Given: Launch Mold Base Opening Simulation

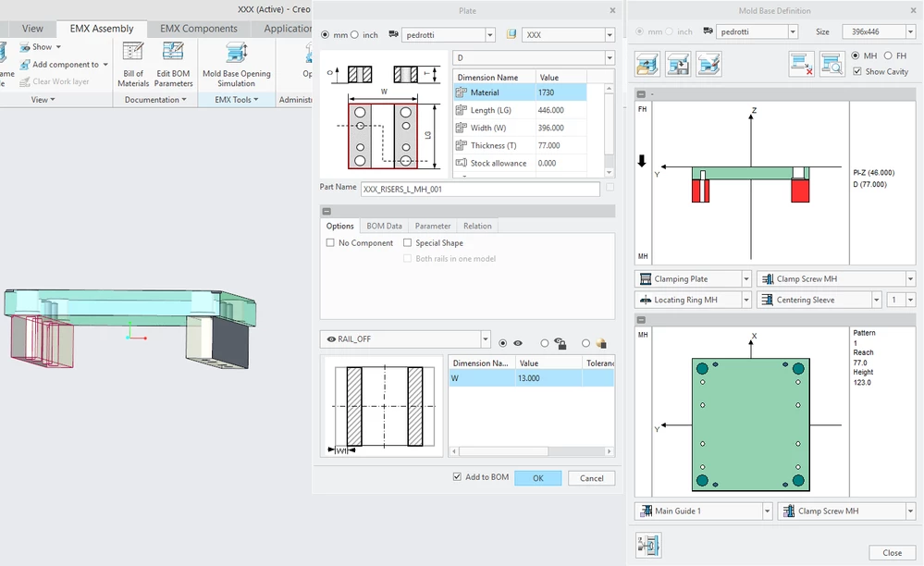Looking at the screenshot, I should click(236, 64).
